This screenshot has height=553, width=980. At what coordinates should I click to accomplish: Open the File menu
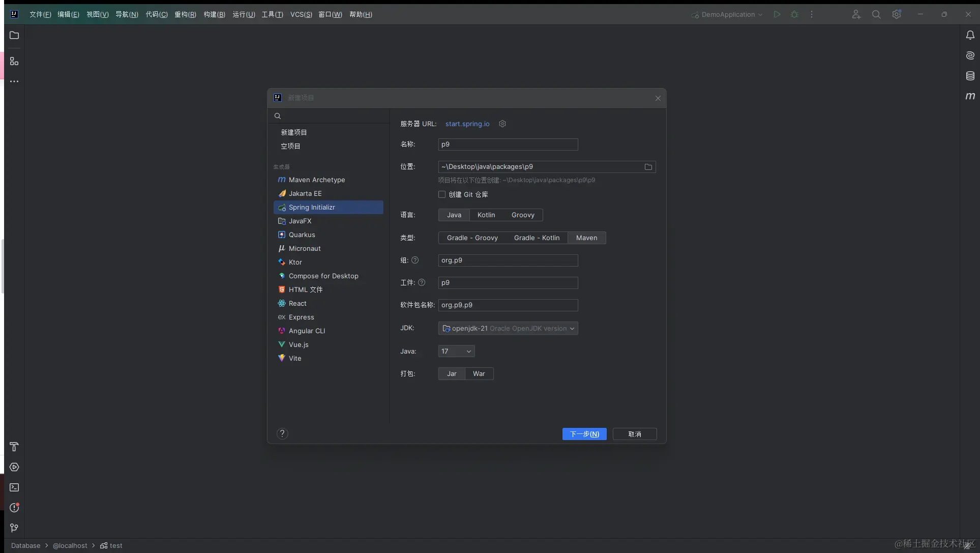click(x=40, y=14)
